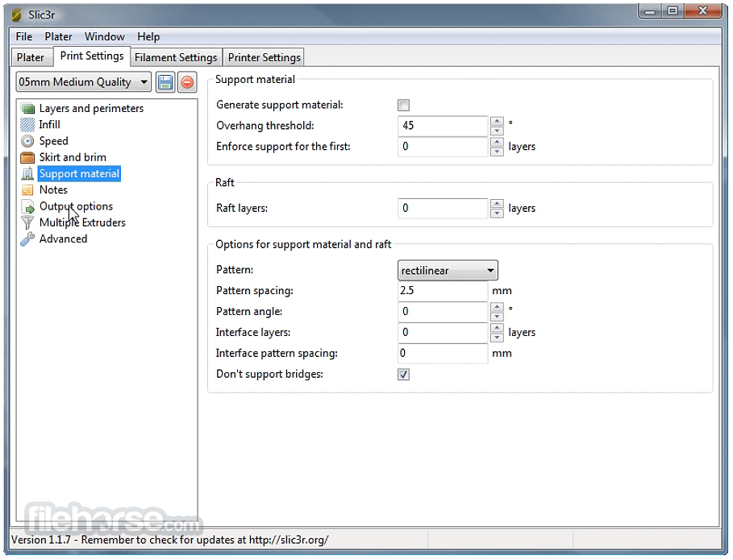
Task: Click the Speed clock icon
Action: click(x=27, y=141)
